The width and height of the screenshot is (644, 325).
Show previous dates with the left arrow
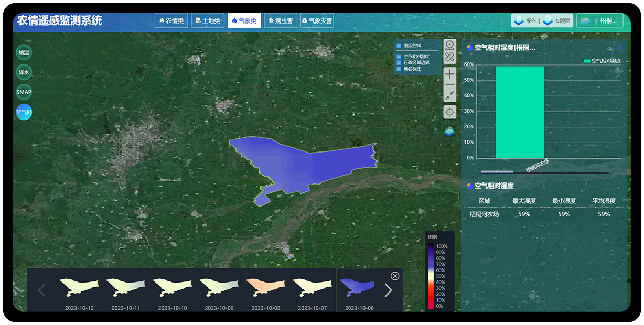[x=42, y=290]
